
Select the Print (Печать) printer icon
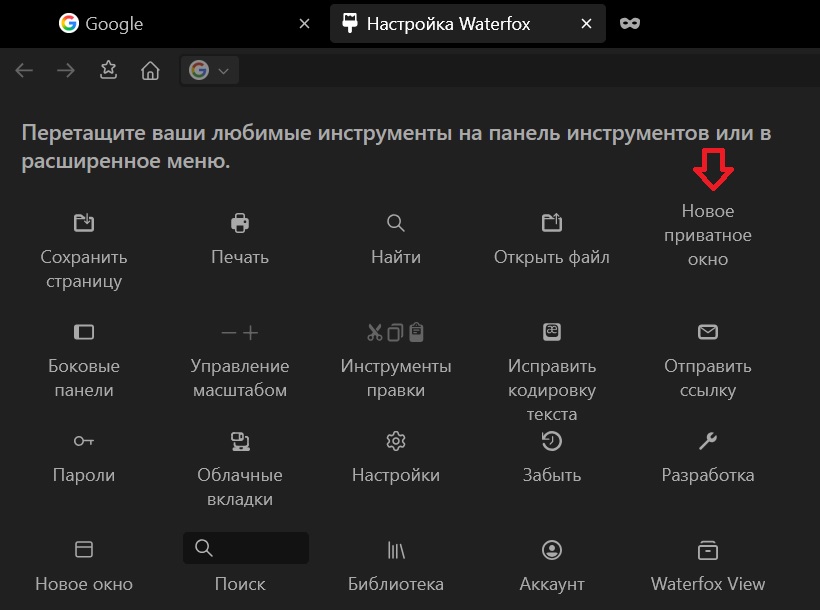pyautogui.click(x=240, y=223)
